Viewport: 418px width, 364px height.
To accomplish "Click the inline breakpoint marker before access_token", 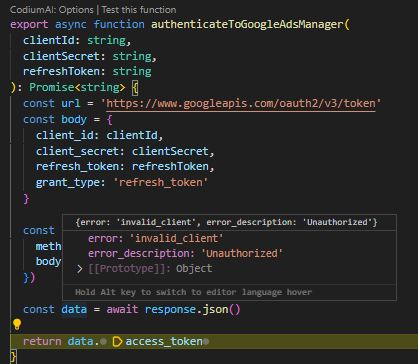I will pos(117,342).
